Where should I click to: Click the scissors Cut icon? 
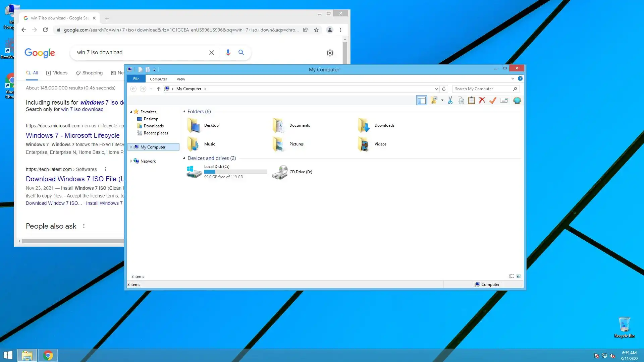(x=450, y=100)
